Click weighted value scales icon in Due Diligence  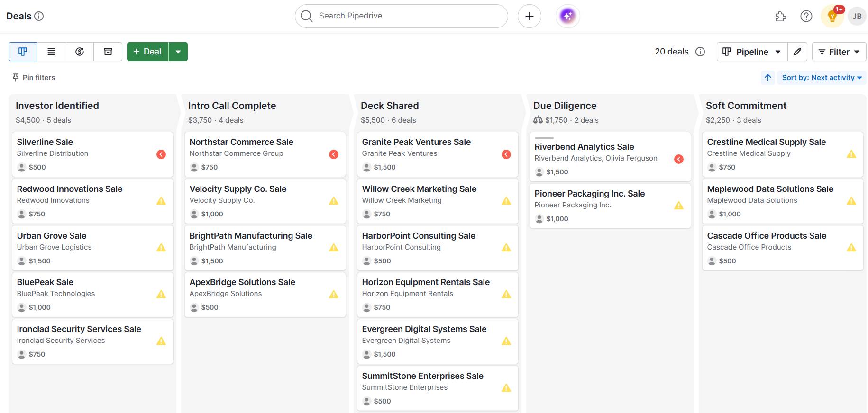[538, 120]
